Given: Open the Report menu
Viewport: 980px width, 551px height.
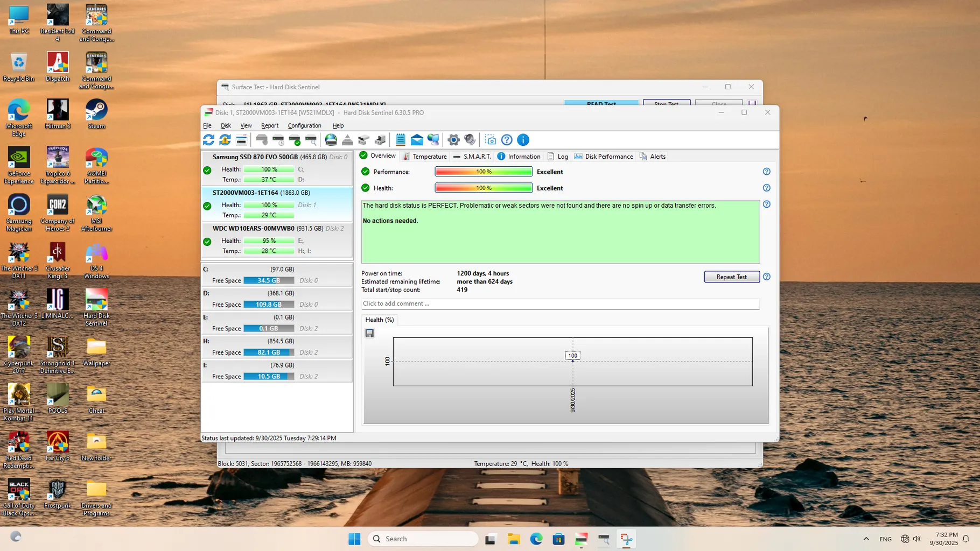Looking at the screenshot, I should tap(270, 125).
